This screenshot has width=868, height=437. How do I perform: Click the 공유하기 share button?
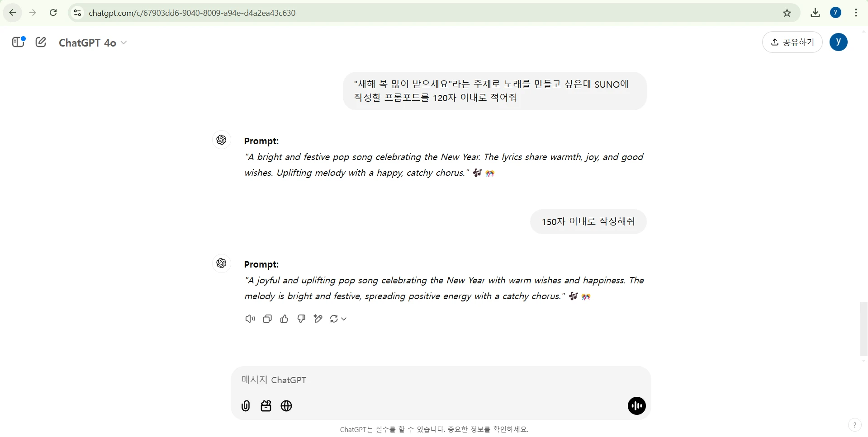pyautogui.click(x=792, y=42)
